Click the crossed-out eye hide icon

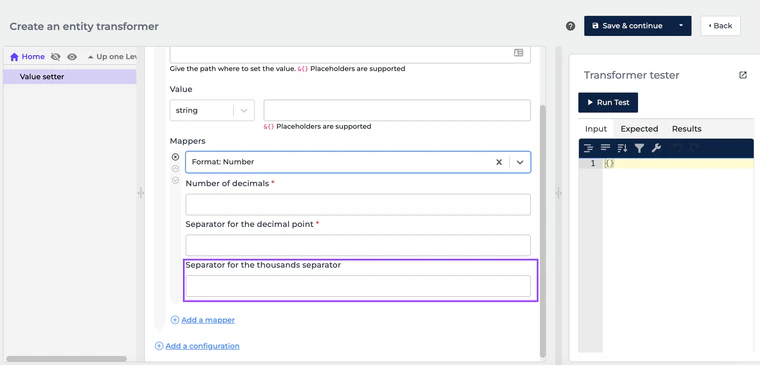(x=56, y=57)
